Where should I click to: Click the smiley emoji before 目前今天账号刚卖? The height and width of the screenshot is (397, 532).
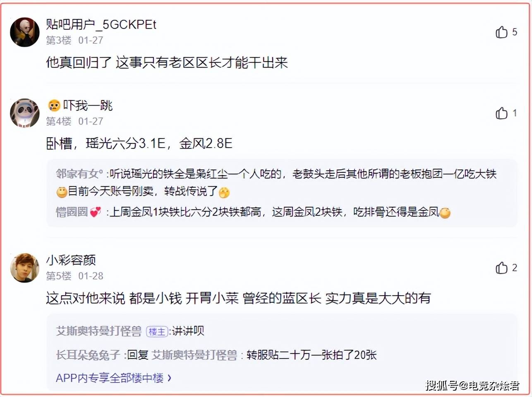tap(62, 192)
